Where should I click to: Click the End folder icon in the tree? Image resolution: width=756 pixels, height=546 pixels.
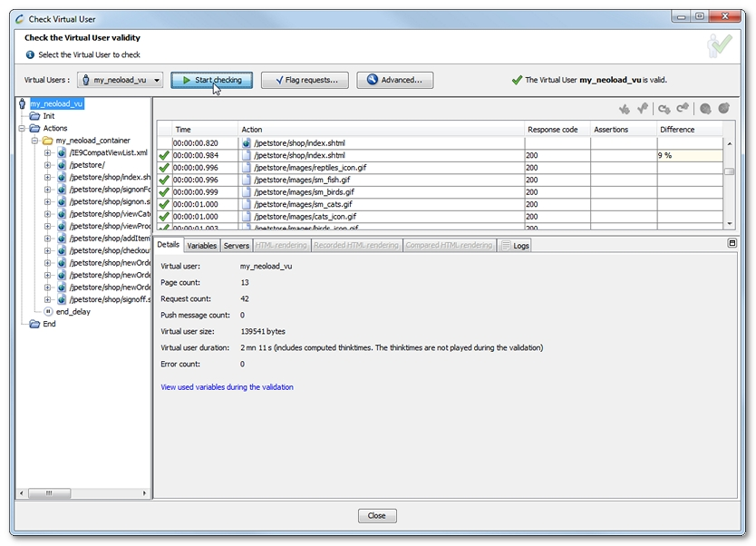coord(34,324)
